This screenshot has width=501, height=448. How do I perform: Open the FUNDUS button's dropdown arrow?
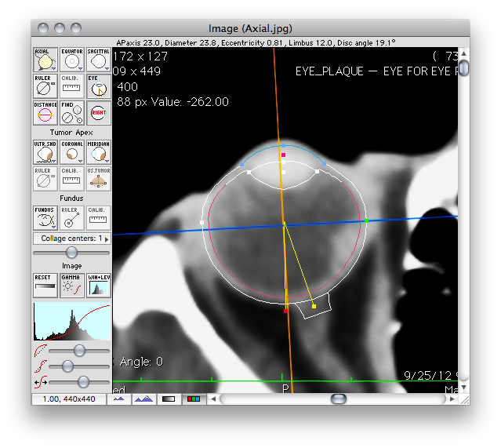[x=53, y=227]
